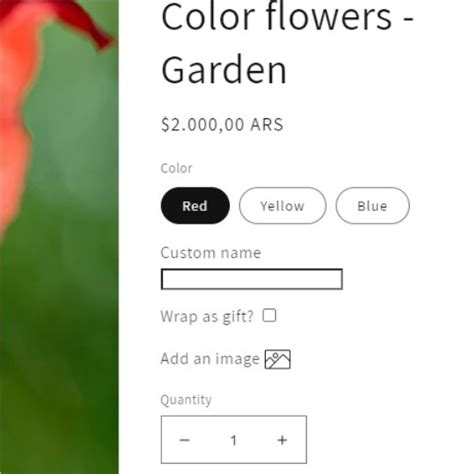
Task: Focus the Custom name text field
Action: (252, 279)
